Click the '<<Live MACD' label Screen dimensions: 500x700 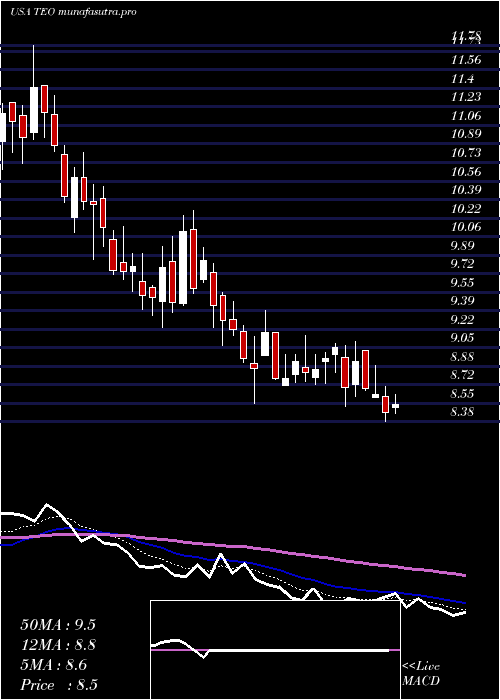tap(421, 674)
